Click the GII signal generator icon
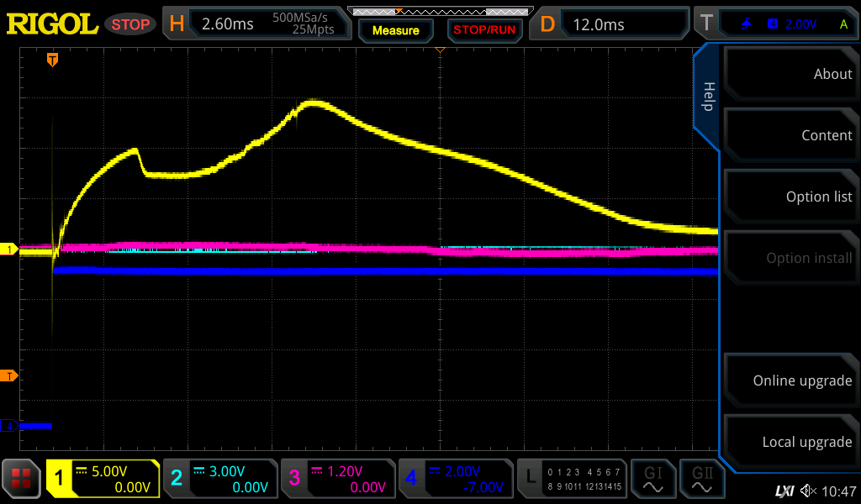 point(700,479)
